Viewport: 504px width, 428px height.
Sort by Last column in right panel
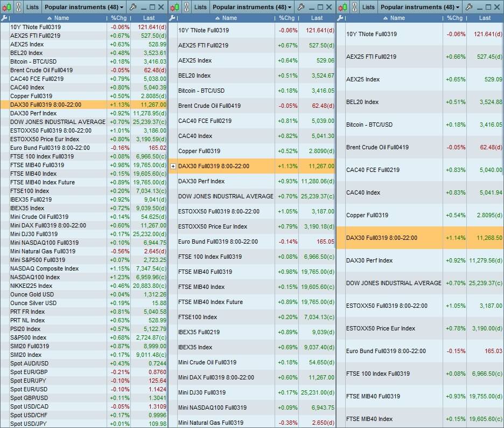[485, 18]
